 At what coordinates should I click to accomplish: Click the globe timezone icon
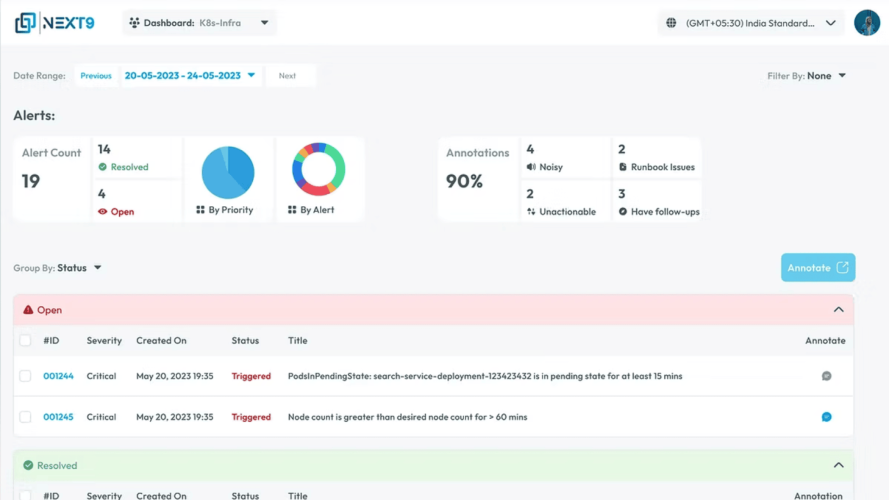point(671,23)
